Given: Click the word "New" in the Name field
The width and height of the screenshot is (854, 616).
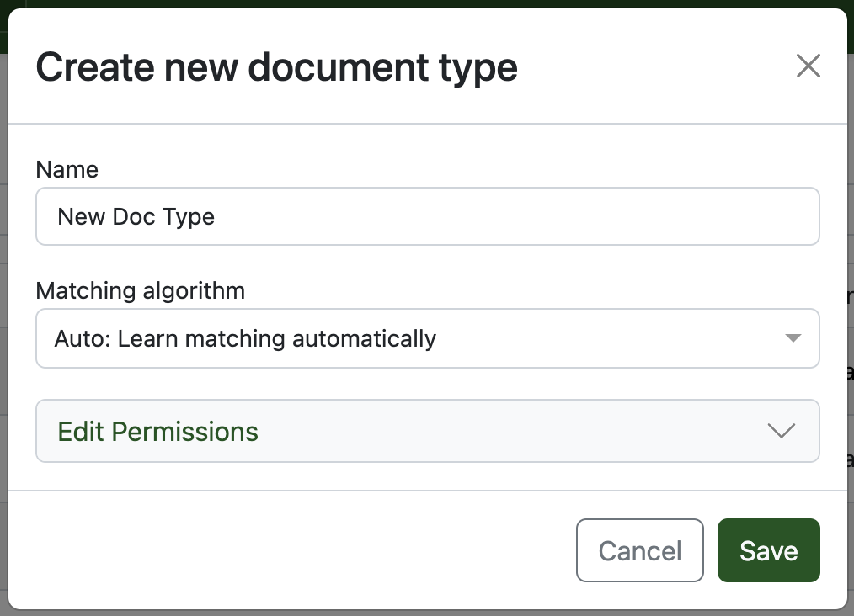Looking at the screenshot, I should (81, 216).
